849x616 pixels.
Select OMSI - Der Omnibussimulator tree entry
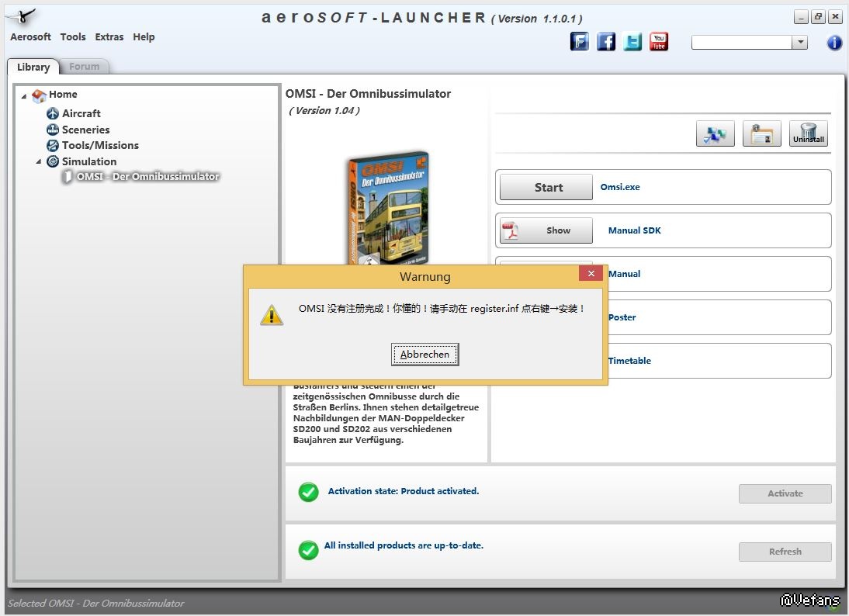[147, 176]
